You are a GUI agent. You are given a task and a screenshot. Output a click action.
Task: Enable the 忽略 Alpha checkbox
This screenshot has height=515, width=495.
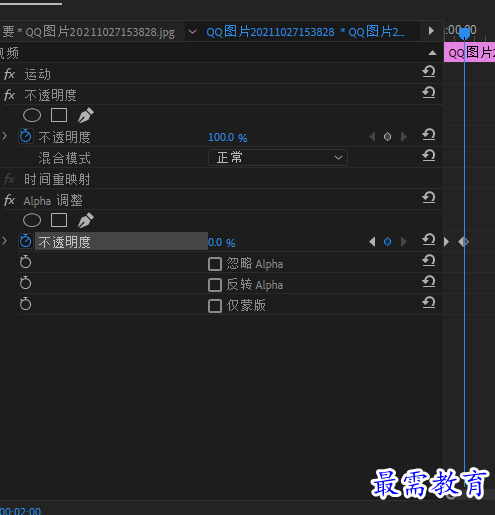click(215, 264)
